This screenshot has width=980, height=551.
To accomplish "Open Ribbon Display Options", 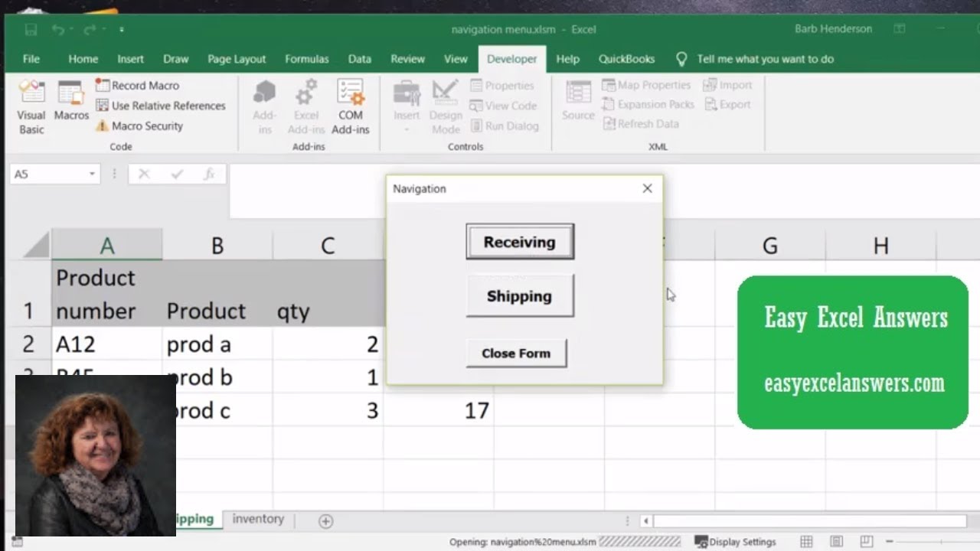I will [x=900, y=29].
